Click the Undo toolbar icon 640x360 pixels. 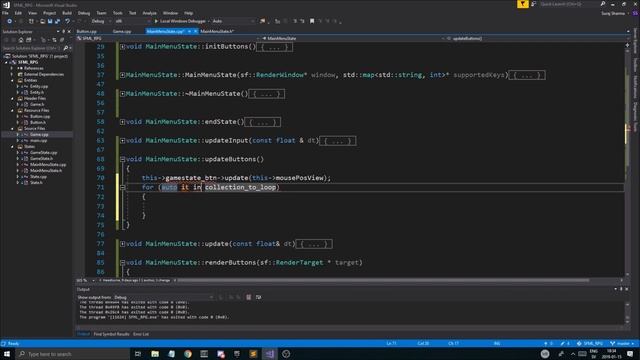(x=68, y=21)
